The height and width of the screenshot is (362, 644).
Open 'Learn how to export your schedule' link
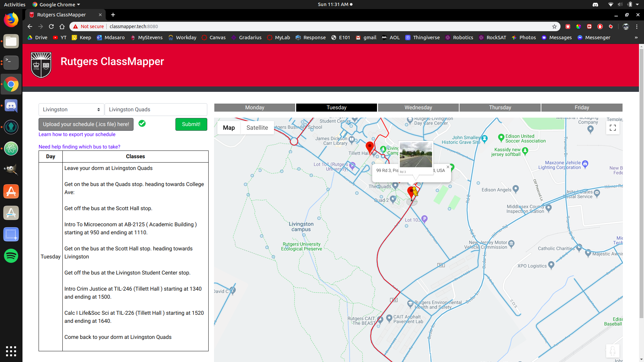pos(77,134)
